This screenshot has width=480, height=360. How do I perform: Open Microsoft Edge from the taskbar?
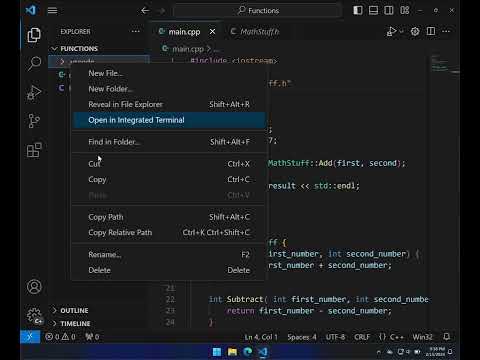pos(248,352)
